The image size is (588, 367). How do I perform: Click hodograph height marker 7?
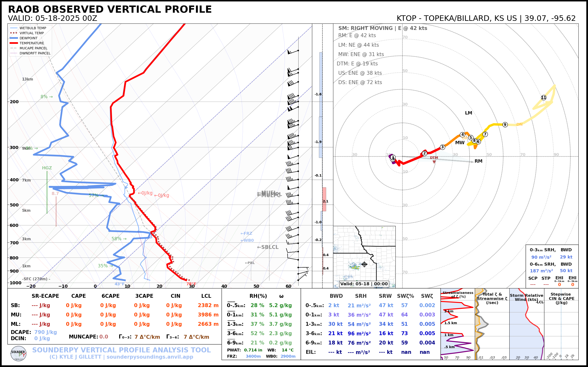click(x=485, y=134)
